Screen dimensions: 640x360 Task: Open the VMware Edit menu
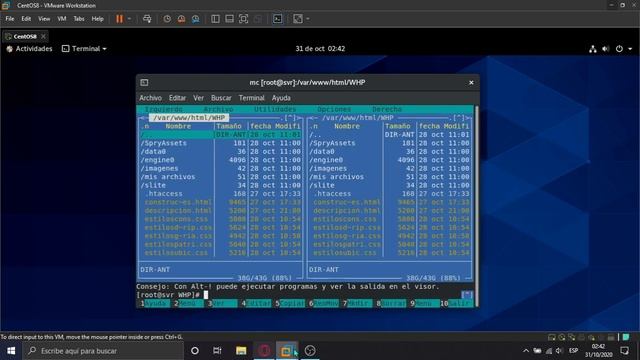(26, 19)
